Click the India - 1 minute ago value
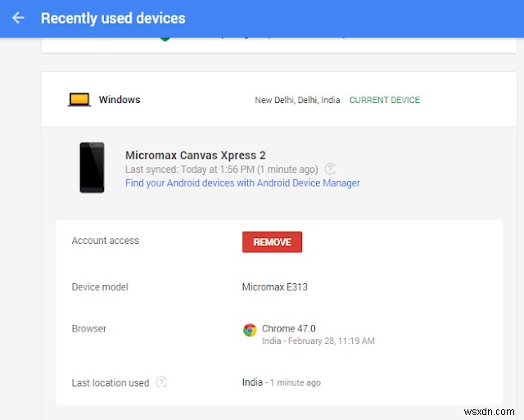This screenshot has width=524, height=420. point(281,382)
